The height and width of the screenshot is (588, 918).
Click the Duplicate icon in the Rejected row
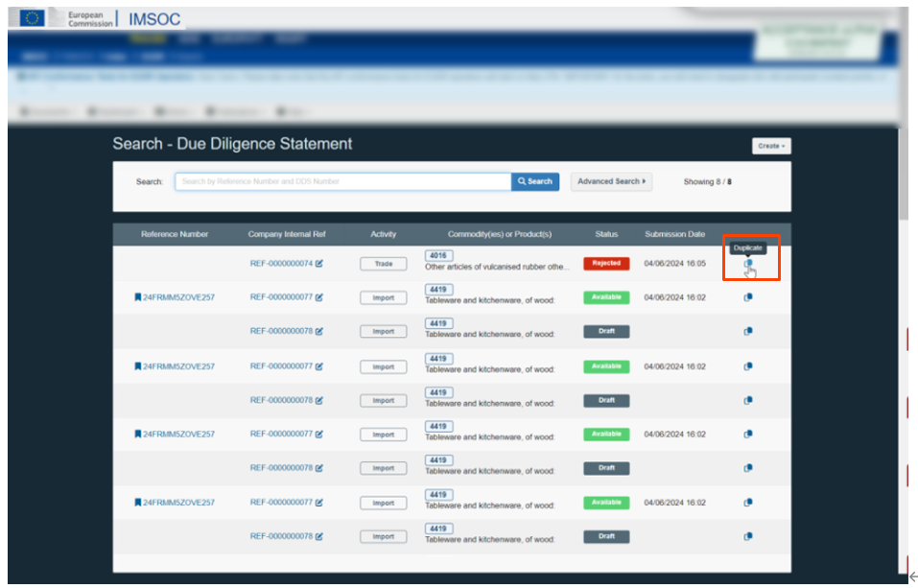click(x=748, y=264)
